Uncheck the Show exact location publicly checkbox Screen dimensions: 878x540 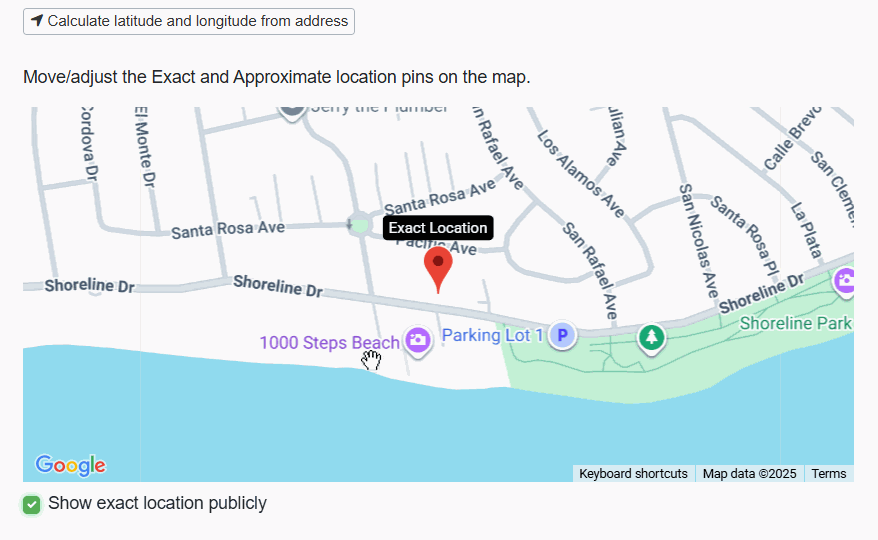point(32,504)
